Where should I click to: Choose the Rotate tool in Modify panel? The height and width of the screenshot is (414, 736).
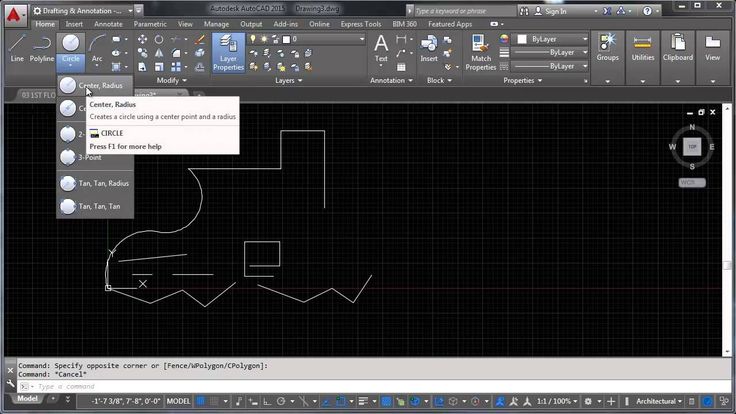click(159, 39)
